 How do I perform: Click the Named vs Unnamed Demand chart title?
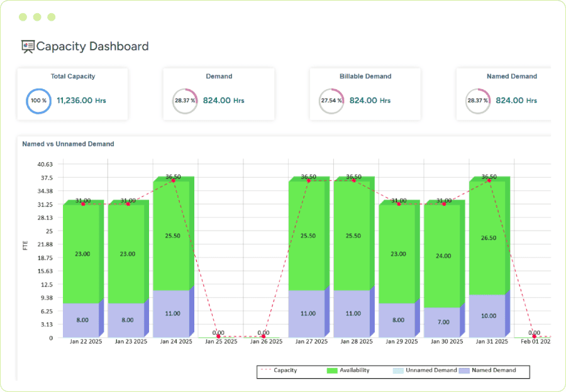(68, 144)
